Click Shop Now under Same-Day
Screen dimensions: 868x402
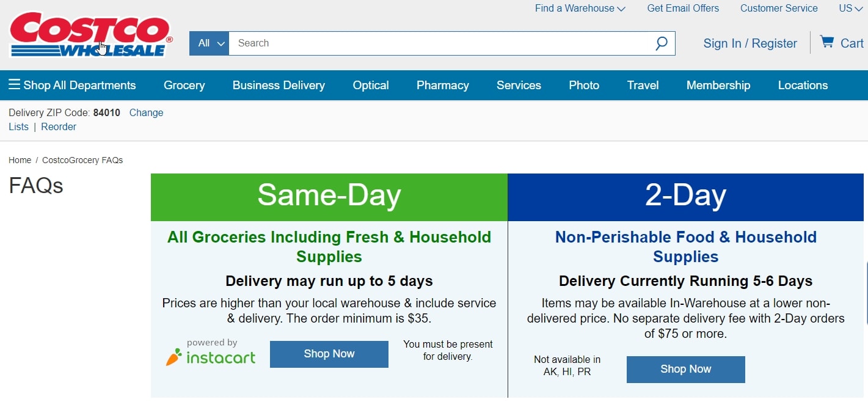[x=329, y=354]
